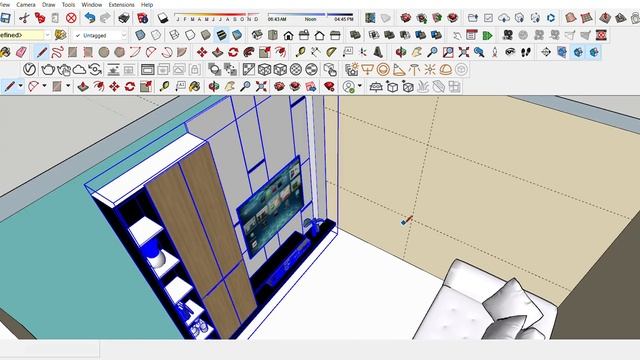Add a V-Ray Sun light
This screenshot has width=640, height=360.
click(x=430, y=69)
